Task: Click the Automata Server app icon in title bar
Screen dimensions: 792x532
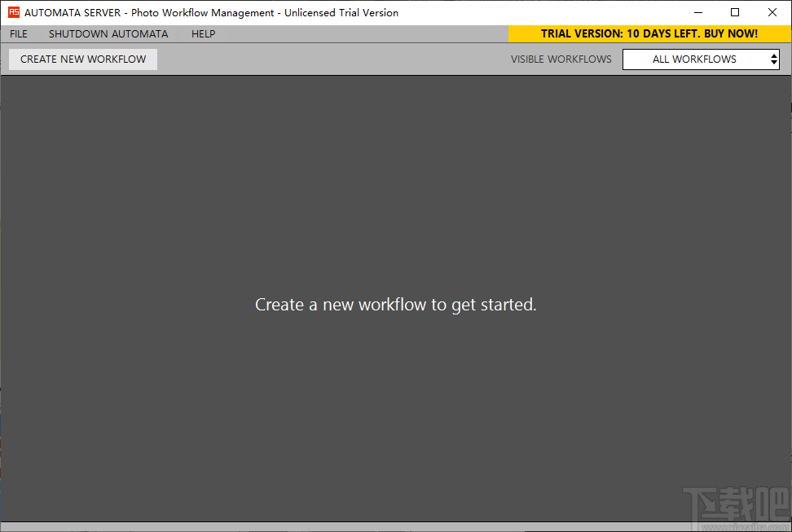Action: [x=14, y=12]
